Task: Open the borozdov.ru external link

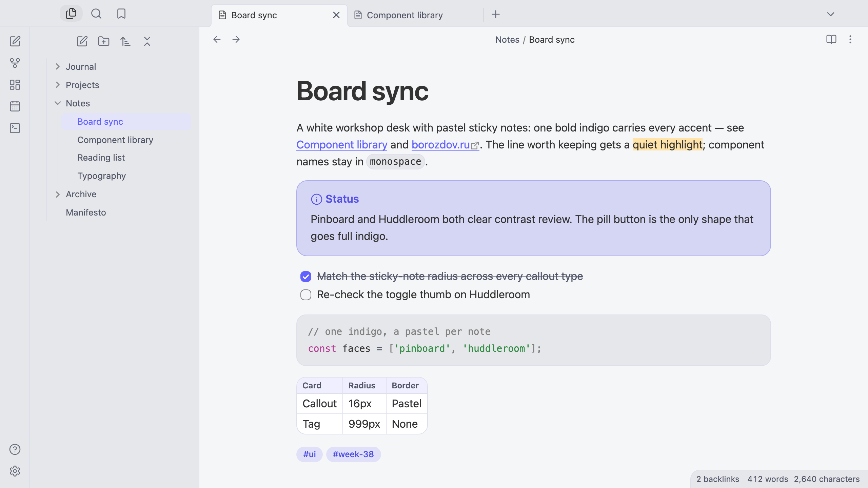Action: pos(445,145)
